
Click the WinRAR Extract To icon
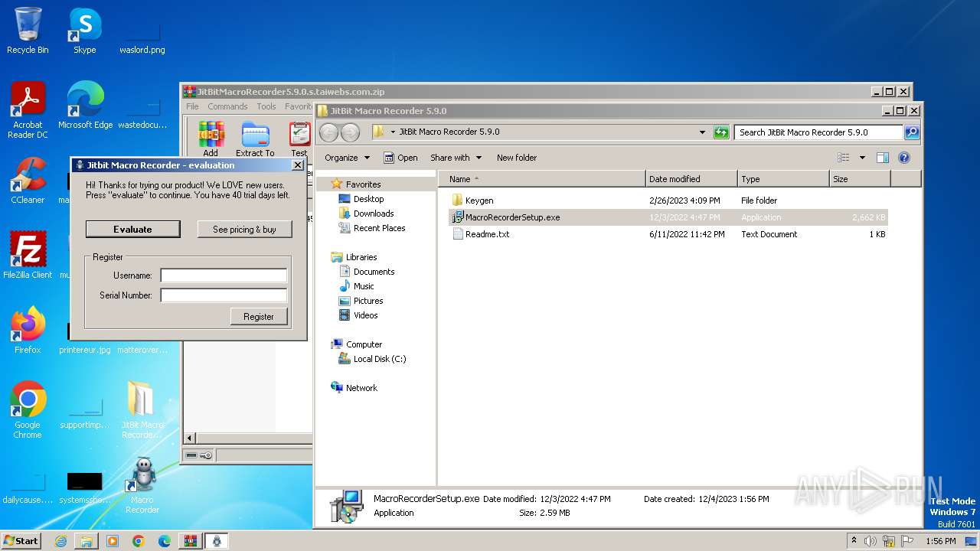255,139
